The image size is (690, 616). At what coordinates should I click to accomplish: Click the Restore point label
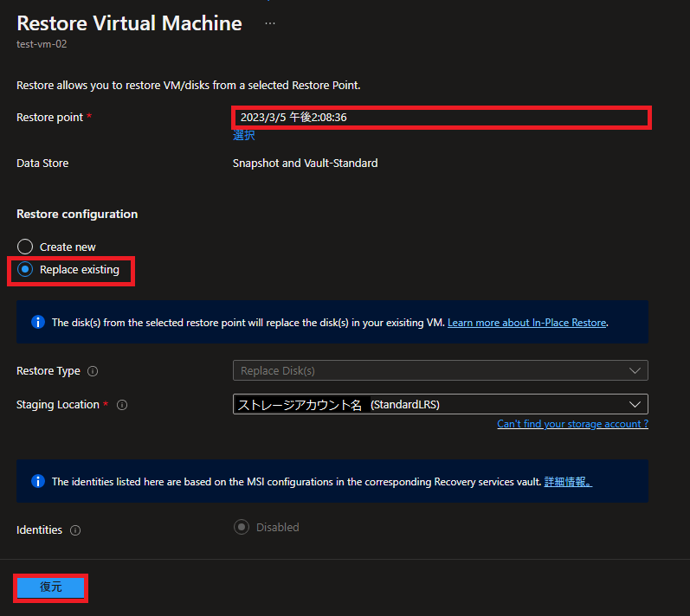(49, 118)
